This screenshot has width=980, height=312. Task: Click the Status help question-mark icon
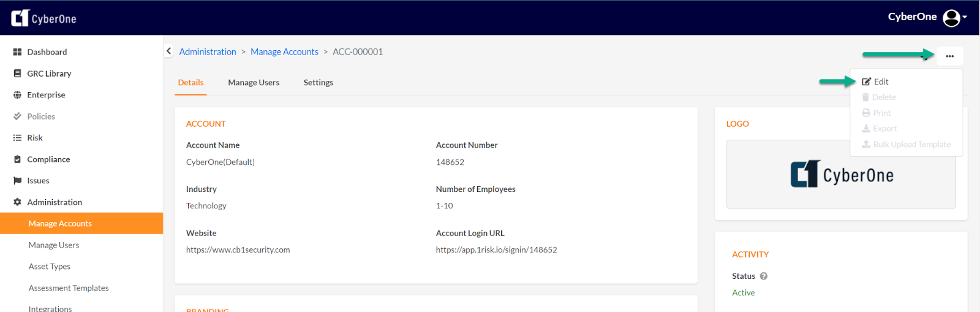(x=764, y=276)
